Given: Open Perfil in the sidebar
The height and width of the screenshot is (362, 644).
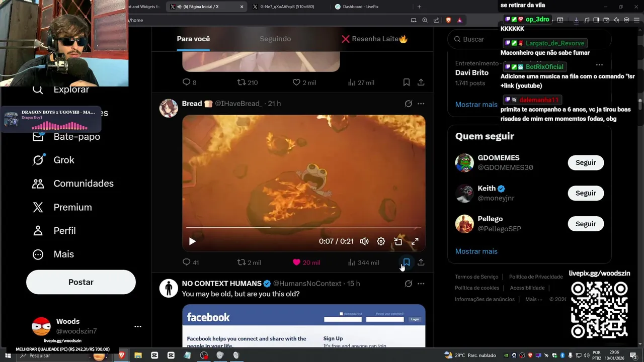Looking at the screenshot, I should [54, 231].
